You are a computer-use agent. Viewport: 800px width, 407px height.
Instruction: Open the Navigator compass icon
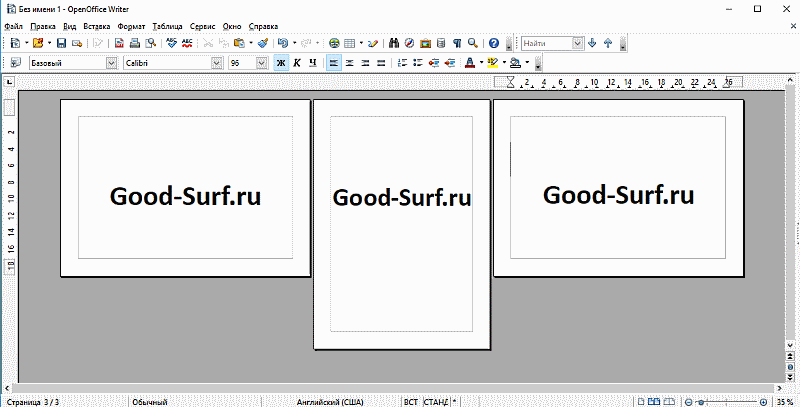pos(410,43)
